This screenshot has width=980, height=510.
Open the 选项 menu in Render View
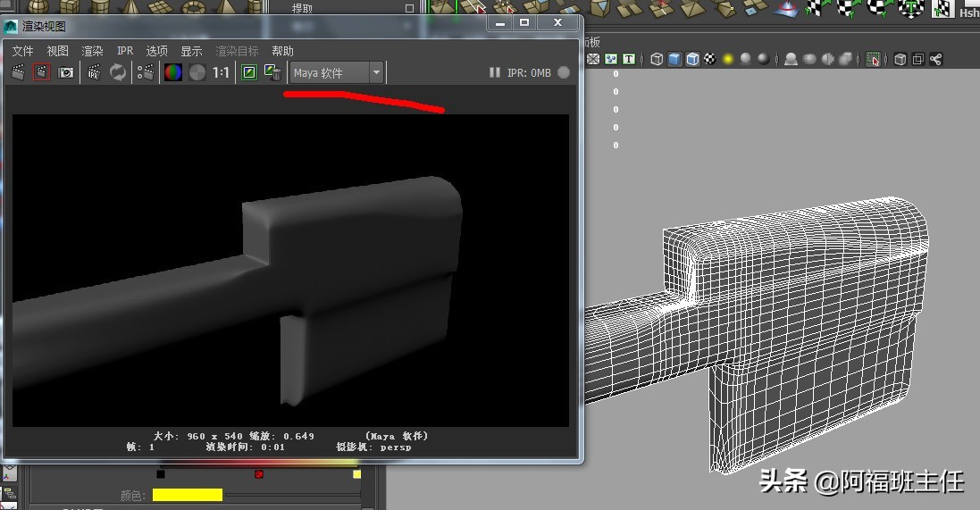(157, 51)
